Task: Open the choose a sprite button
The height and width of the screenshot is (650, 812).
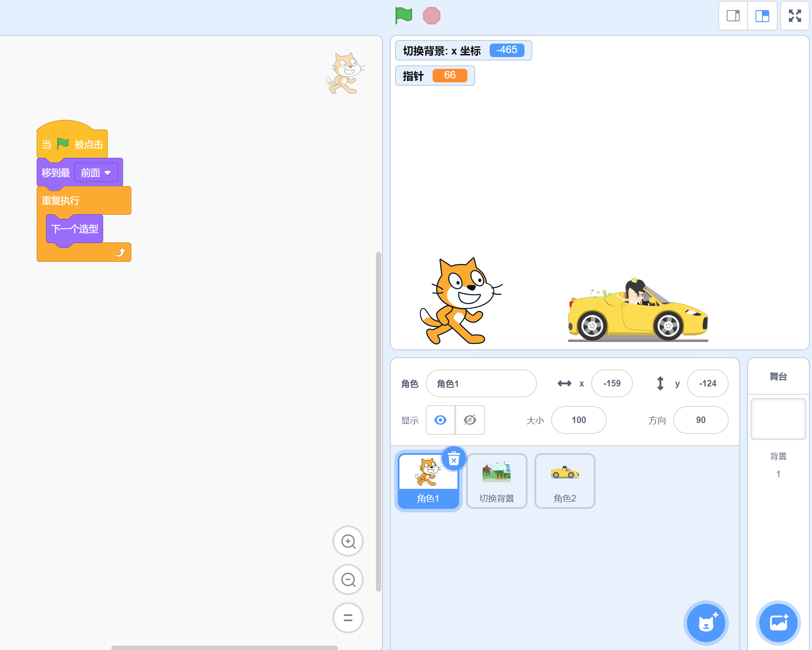Action: (706, 623)
